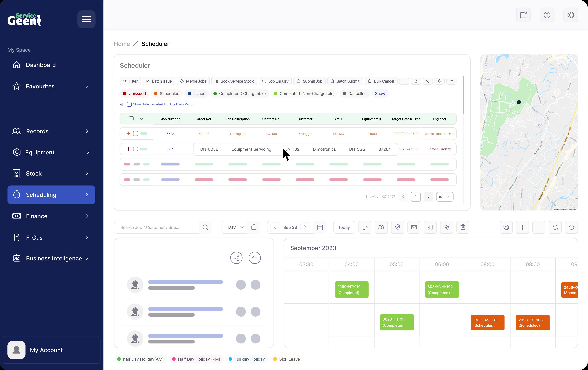Open the notifications icon in the top bar

click(523, 15)
